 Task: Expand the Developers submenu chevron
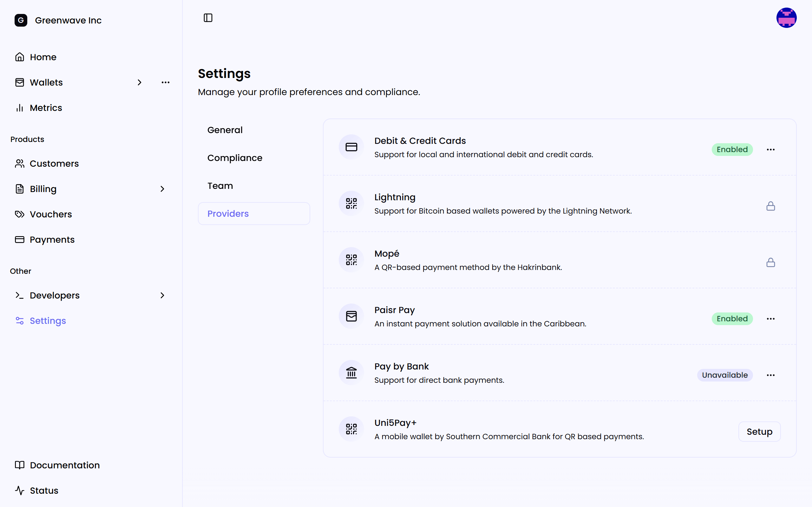click(162, 295)
